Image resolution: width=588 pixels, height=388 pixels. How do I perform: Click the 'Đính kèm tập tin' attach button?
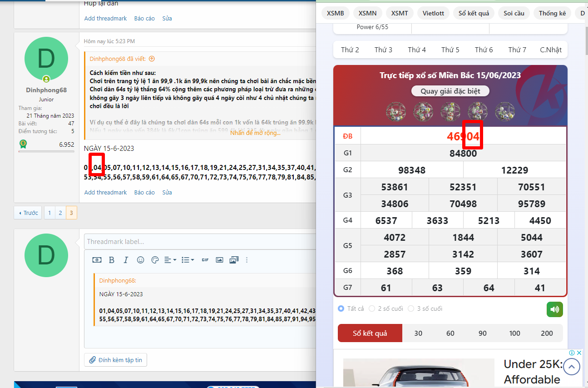coord(116,360)
